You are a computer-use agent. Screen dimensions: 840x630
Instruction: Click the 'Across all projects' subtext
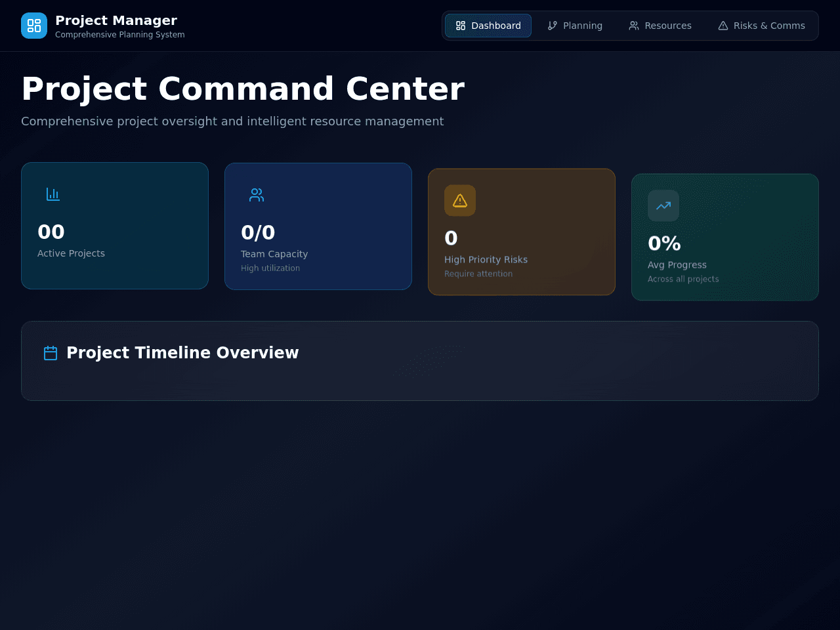(683, 279)
